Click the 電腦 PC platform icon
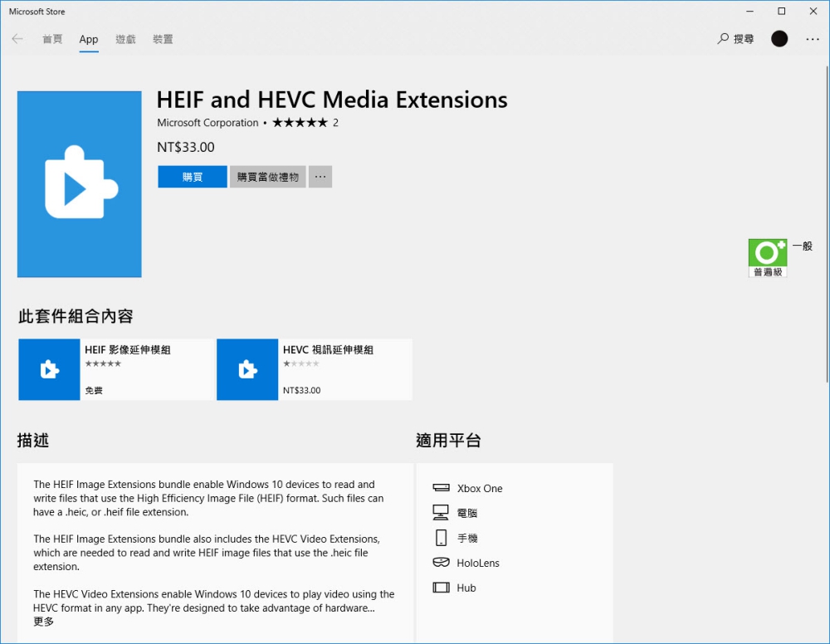The image size is (830, 644). pos(441,512)
